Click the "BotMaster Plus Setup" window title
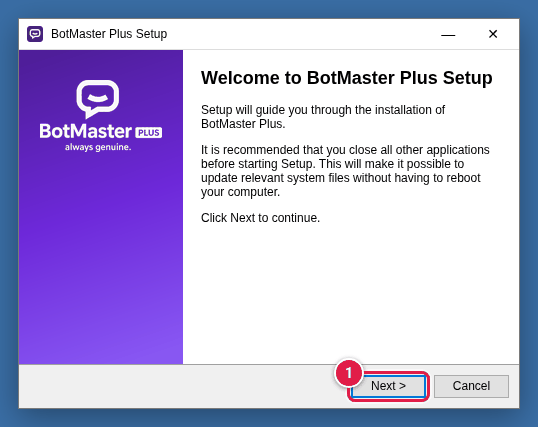Viewport: 538px width, 427px height. [x=109, y=34]
